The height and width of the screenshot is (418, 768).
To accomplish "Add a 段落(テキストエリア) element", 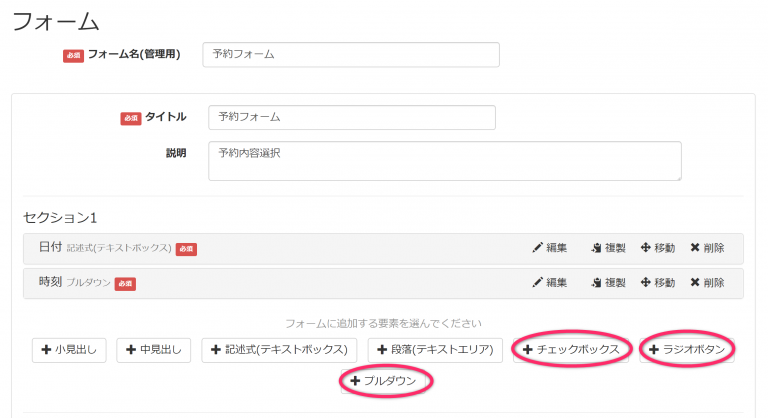I will 435,350.
